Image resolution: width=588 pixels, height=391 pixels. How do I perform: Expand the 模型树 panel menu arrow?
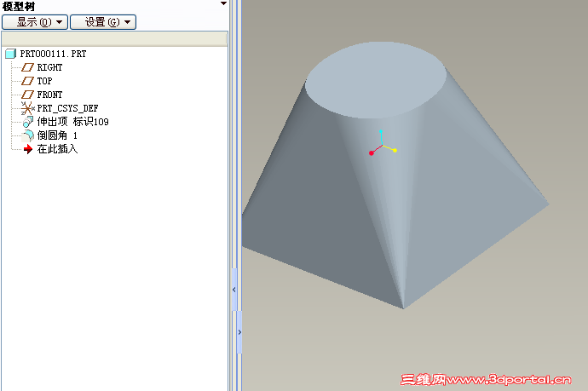pos(223,3)
